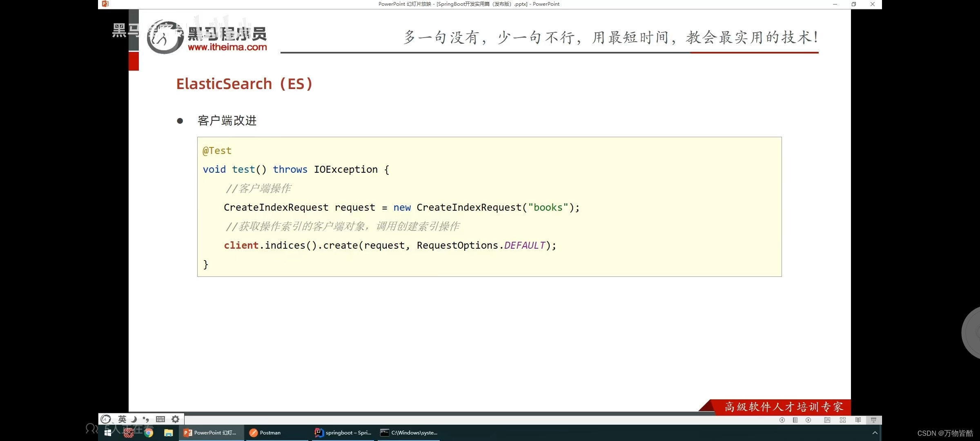Open the IME soft keyboard

160,419
